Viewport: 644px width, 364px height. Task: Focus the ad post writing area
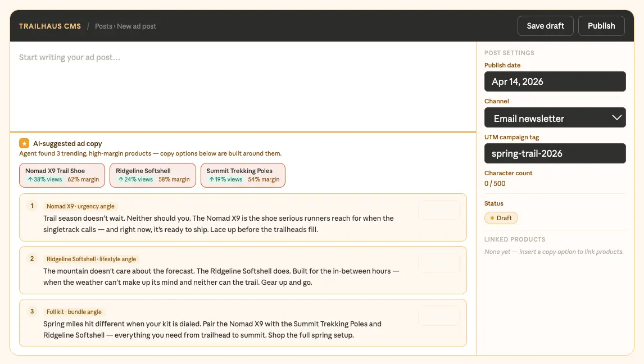pos(243,87)
